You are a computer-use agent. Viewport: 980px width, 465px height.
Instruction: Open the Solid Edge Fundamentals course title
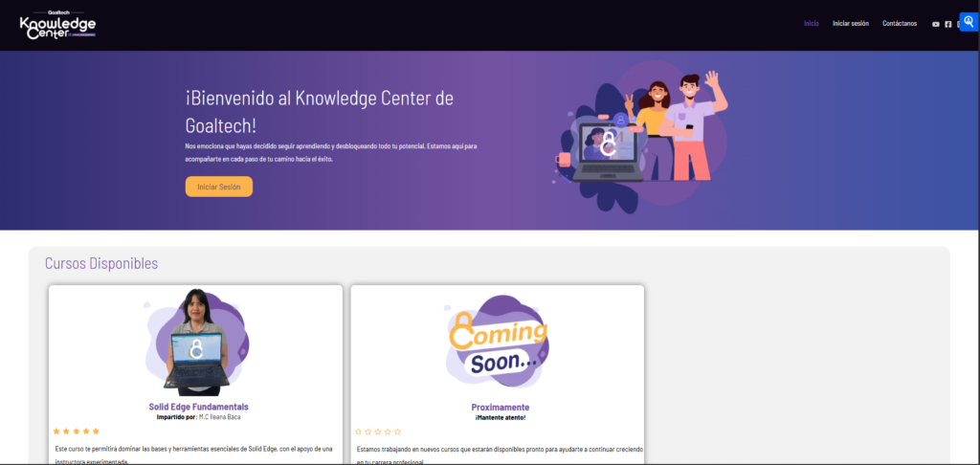[198, 407]
